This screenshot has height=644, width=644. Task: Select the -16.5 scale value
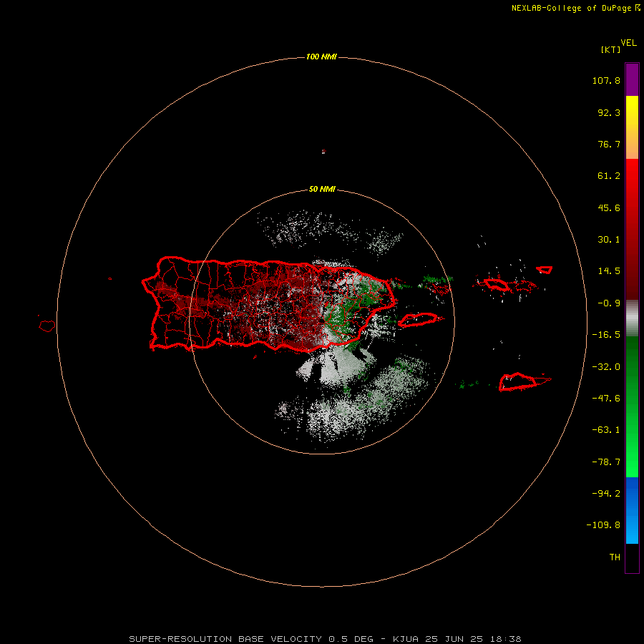coord(606,335)
